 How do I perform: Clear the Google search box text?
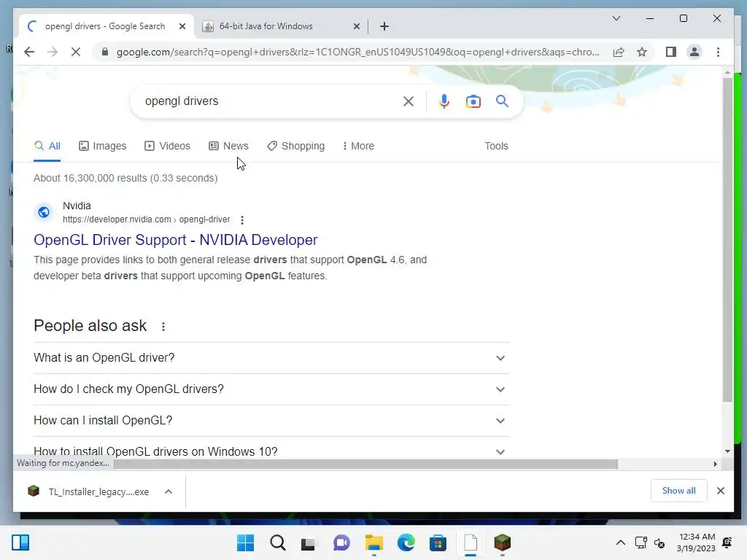409,101
